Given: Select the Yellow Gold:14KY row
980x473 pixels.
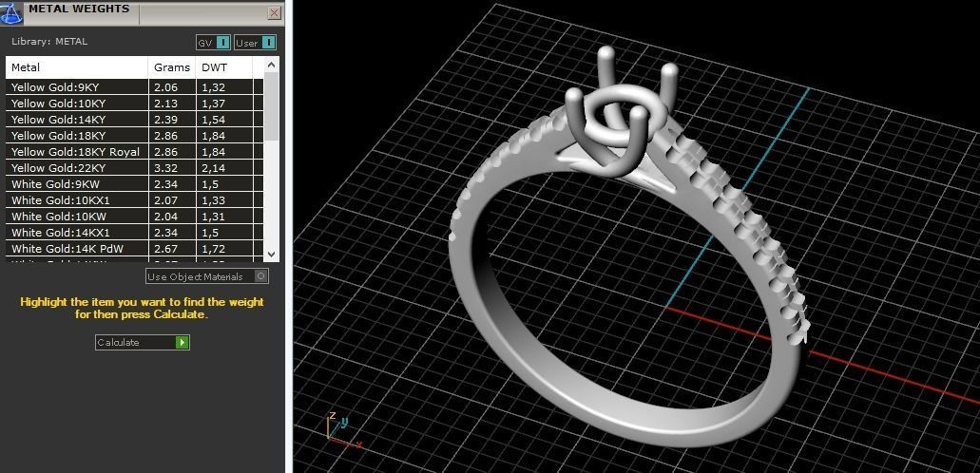Looking at the screenshot, I should point(135,120).
